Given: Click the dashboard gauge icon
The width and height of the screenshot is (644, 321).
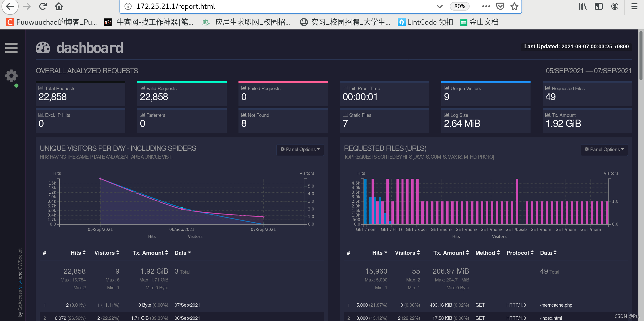Looking at the screenshot, I should click(43, 48).
